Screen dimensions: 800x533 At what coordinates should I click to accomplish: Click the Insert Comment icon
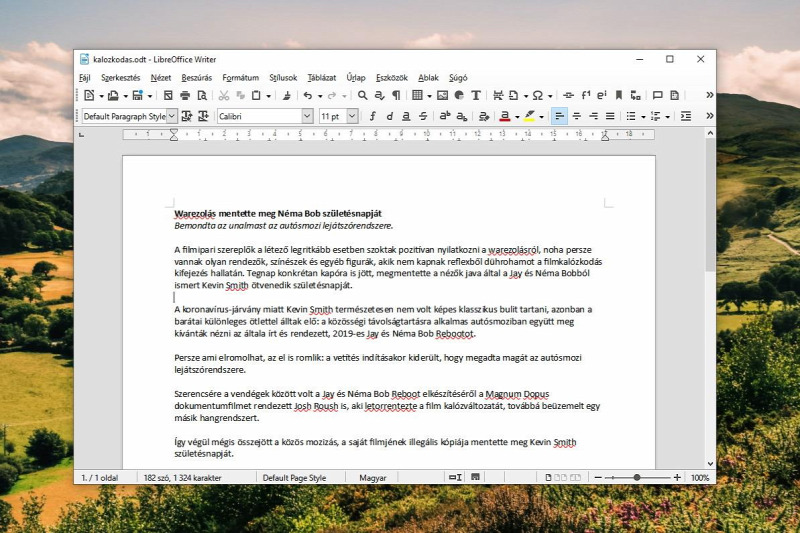coord(658,95)
